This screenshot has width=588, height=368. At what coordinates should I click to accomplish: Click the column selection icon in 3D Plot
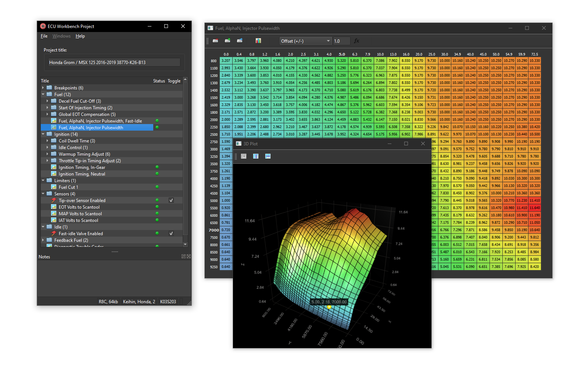[256, 156]
